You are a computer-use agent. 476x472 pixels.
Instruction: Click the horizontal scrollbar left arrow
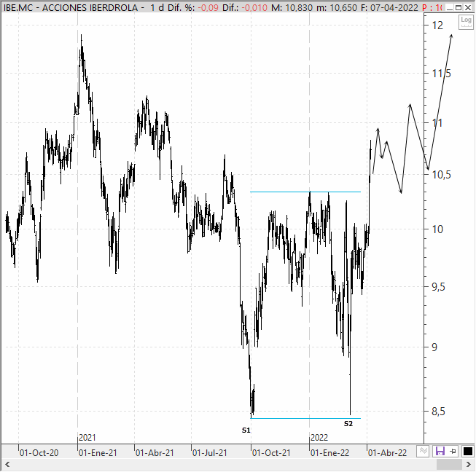click(x=7, y=465)
